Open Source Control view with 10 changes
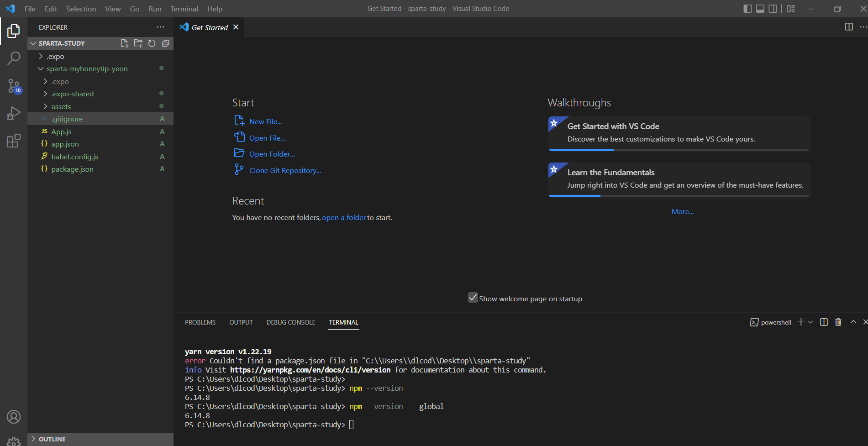Screen dimensions: 868x446 14,86
